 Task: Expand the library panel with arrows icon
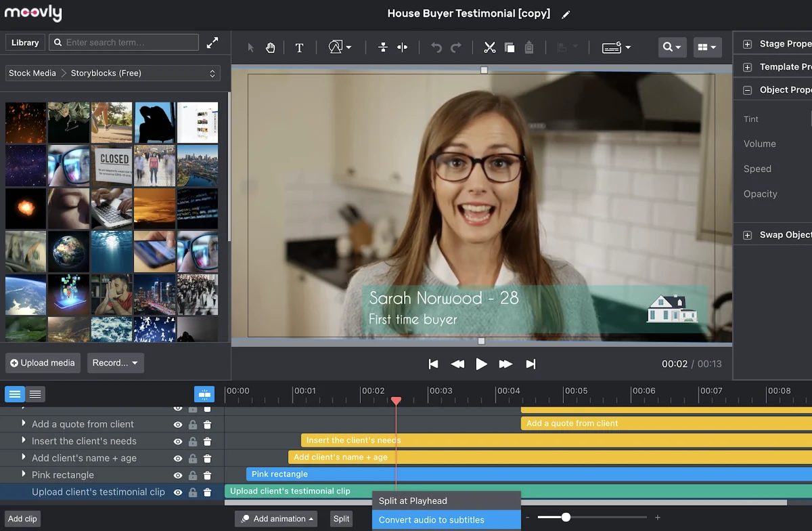pyautogui.click(x=212, y=43)
